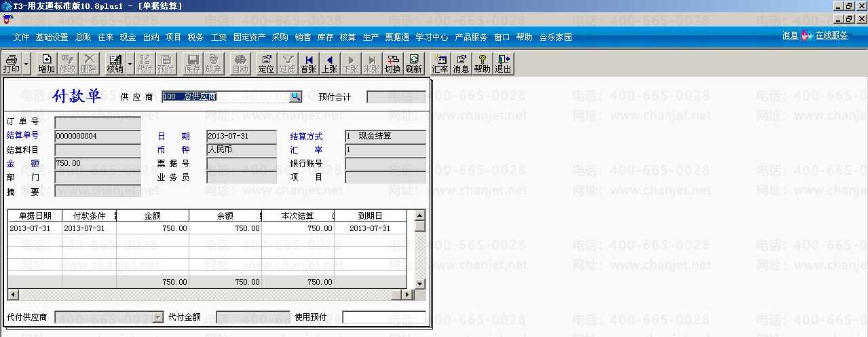
Task: Click the 使用预付 input field
Action: [x=384, y=317]
